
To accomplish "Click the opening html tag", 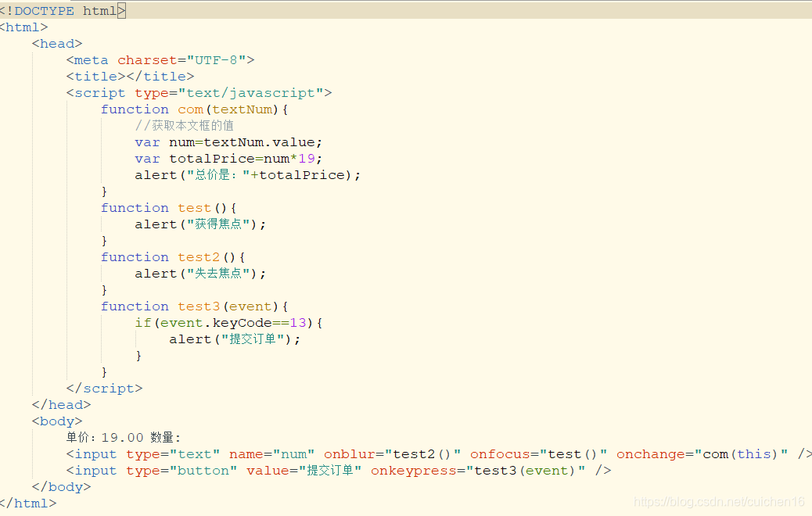I will (x=23, y=27).
